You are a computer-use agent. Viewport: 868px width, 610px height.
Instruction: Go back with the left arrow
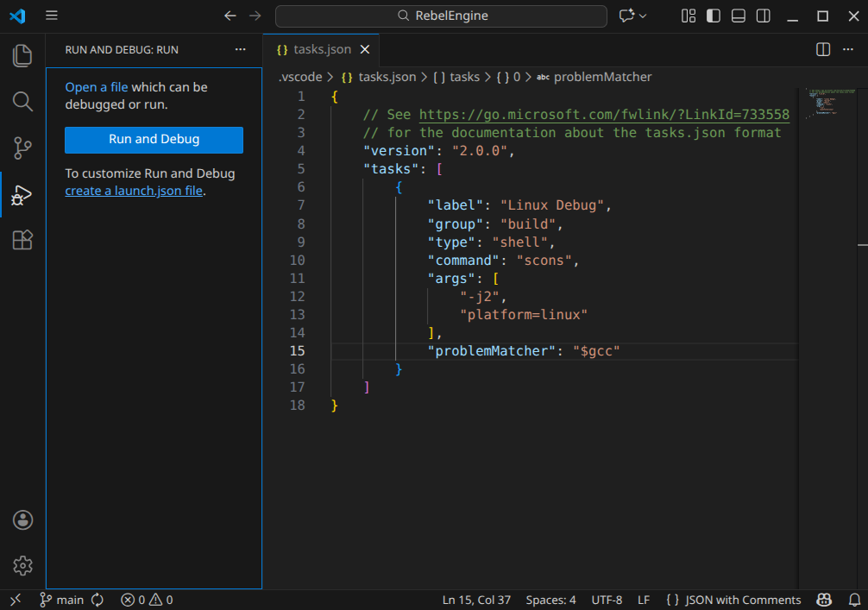[230, 16]
